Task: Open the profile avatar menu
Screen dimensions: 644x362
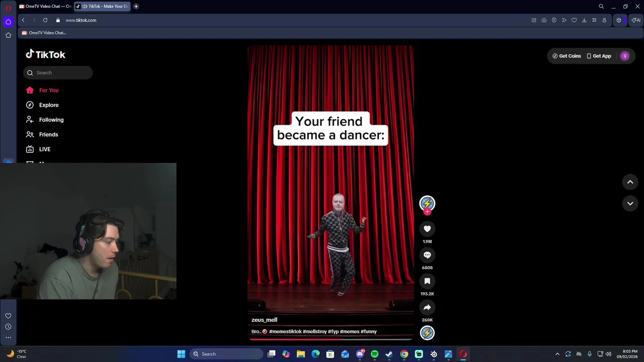Action: click(x=625, y=56)
